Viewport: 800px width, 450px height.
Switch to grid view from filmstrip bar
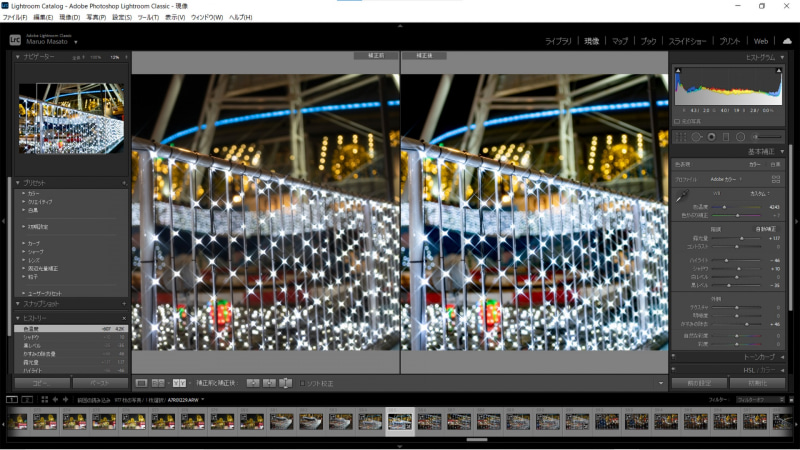coord(44,399)
